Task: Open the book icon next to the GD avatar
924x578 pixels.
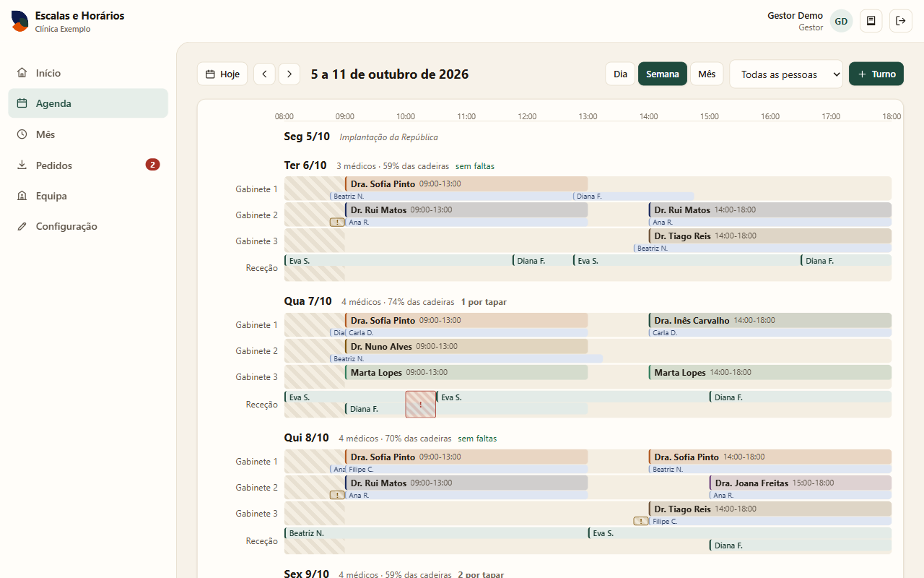Action: pyautogui.click(x=871, y=21)
